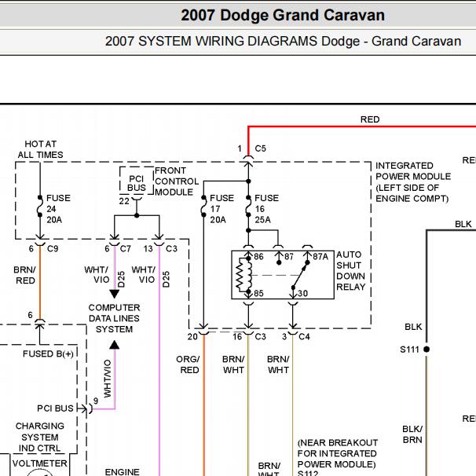Click the '2007 Dodge Grand Caravan' title
This screenshot has height=476, width=476.
[x=283, y=15]
